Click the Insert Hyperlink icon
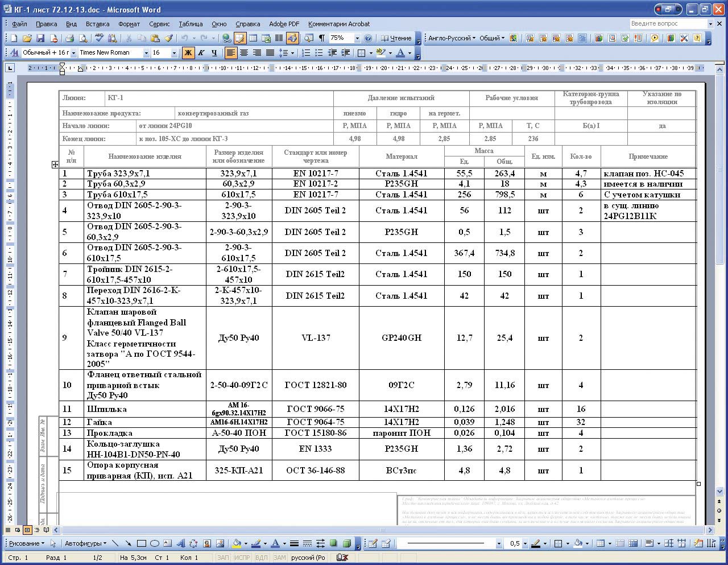728x565 pixels. tap(226, 38)
